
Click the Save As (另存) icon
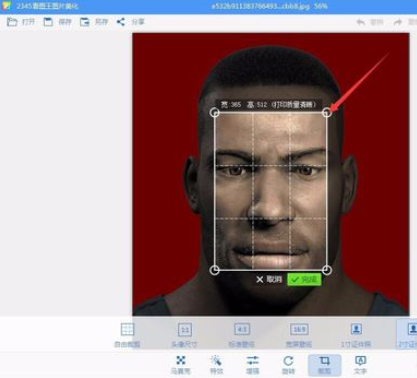click(84, 22)
